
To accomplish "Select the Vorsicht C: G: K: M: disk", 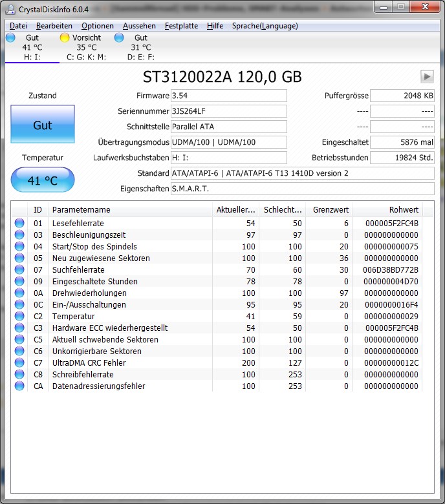I will pyautogui.click(x=86, y=47).
